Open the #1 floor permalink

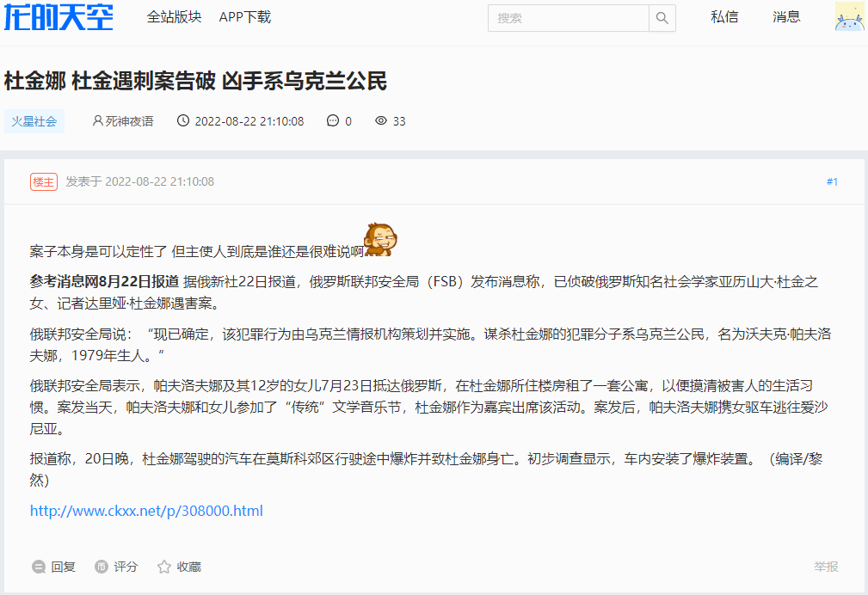[x=832, y=181]
